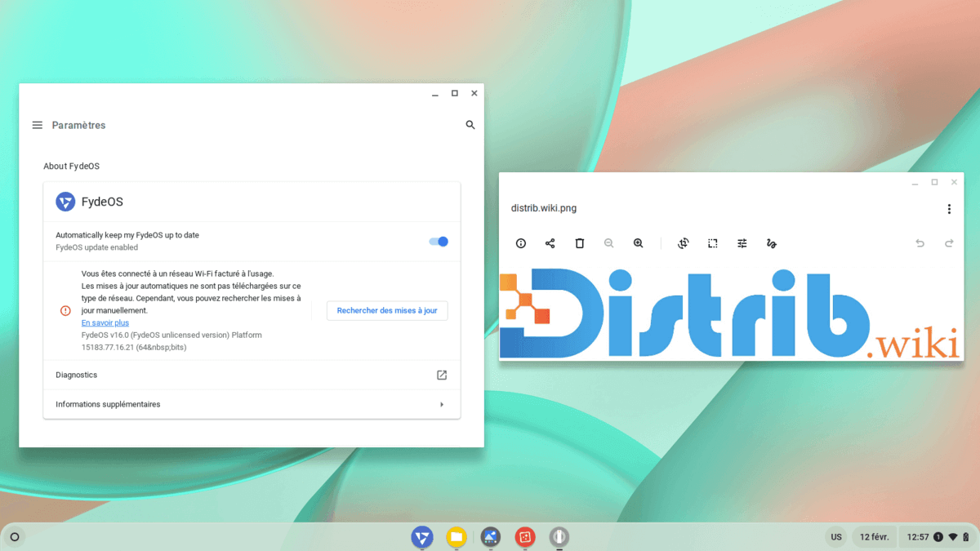Select the Crop & rotate tool

click(684, 243)
